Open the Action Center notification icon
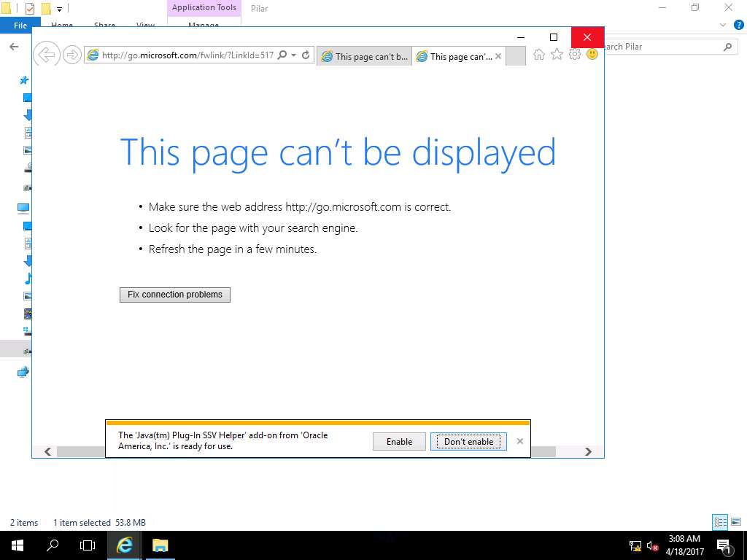This screenshot has width=747, height=560. click(x=723, y=546)
